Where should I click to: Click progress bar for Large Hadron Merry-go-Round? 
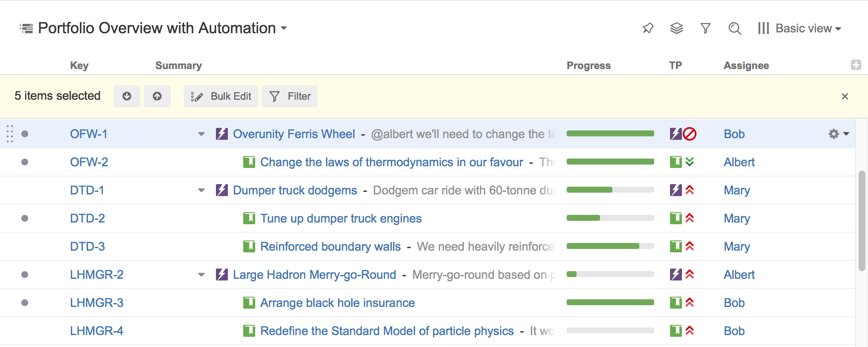[x=610, y=275]
